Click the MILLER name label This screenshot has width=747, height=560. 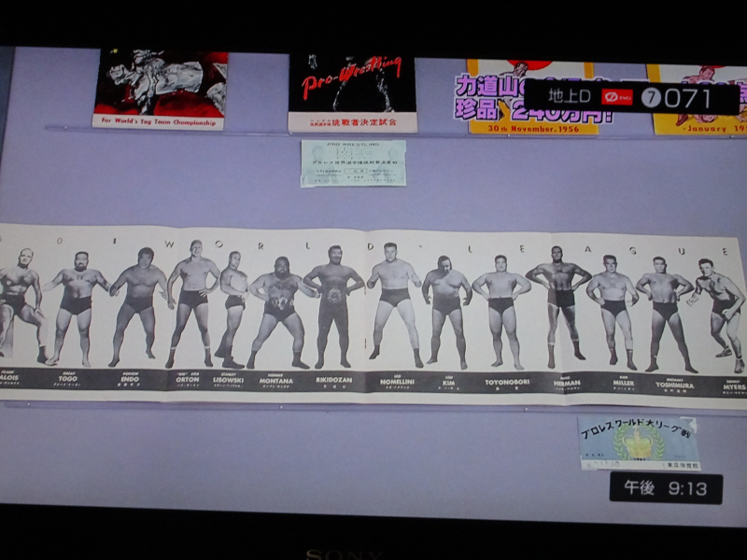(x=624, y=383)
